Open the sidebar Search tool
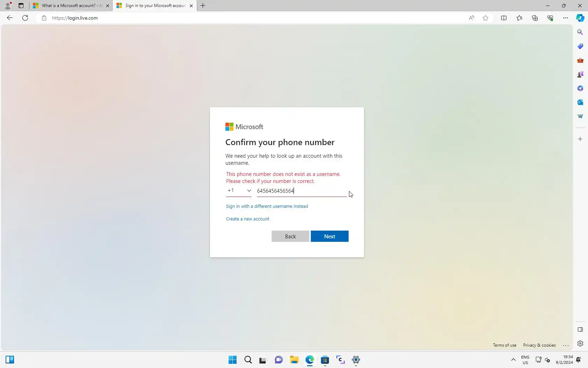This screenshot has width=588, height=368. 580,32
